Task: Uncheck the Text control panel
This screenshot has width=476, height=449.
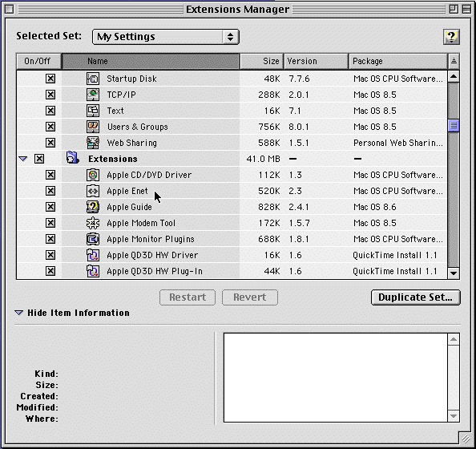Action: [50, 111]
